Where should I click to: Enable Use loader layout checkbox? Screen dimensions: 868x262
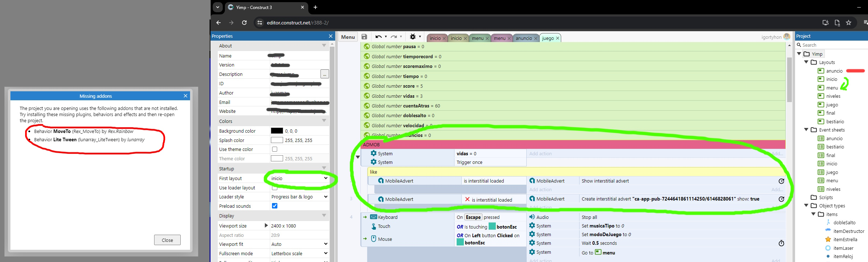274,188
